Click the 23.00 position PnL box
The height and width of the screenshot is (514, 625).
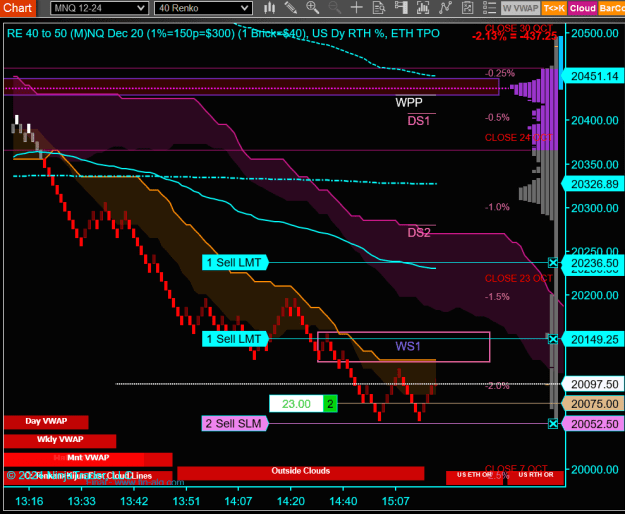[296, 404]
